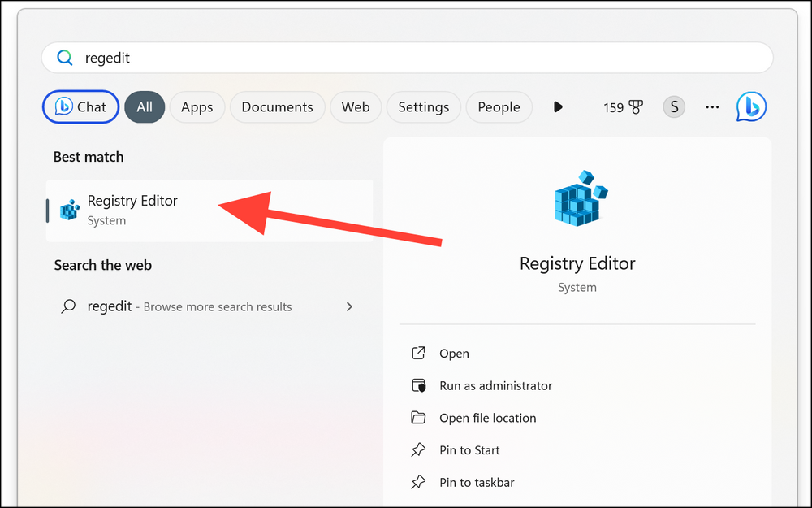Click the magnifying glass search icon
Screen dimensions: 812x508
tap(65, 58)
